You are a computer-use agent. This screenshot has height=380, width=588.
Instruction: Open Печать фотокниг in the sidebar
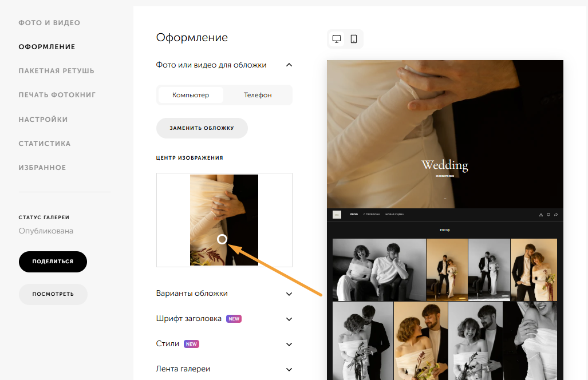pyautogui.click(x=57, y=95)
